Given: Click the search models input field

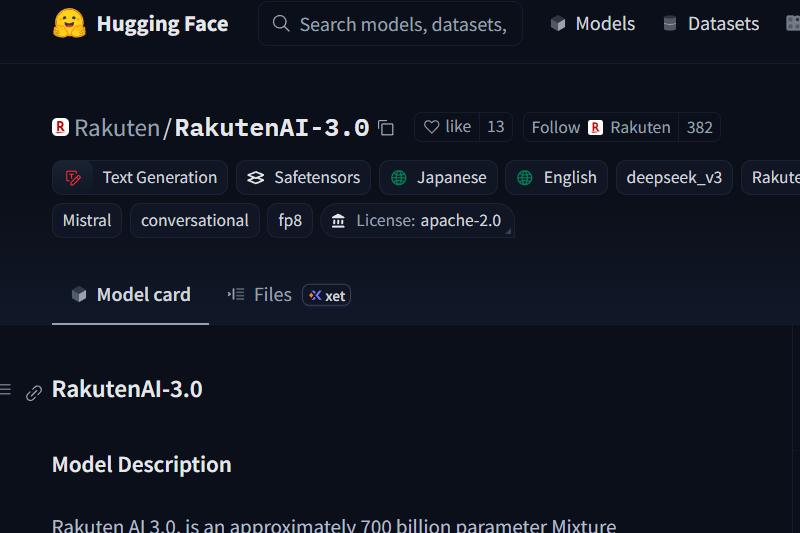Looking at the screenshot, I should pos(400,23).
